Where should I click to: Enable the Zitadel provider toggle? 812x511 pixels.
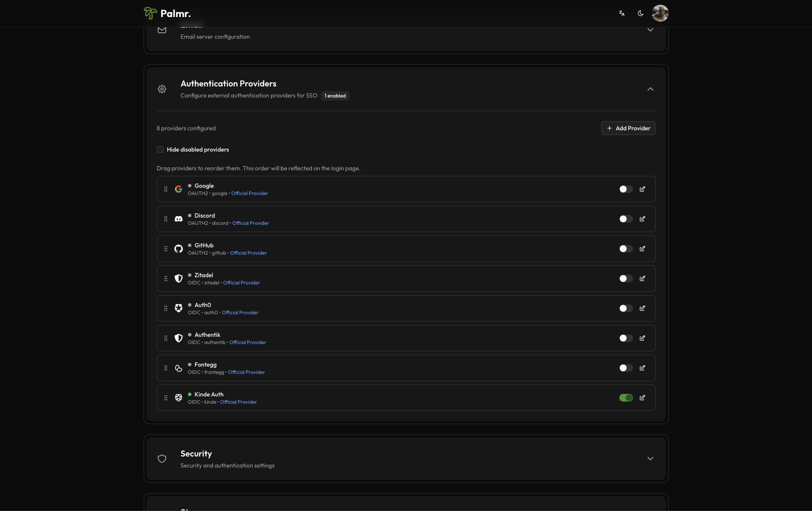pyautogui.click(x=626, y=278)
